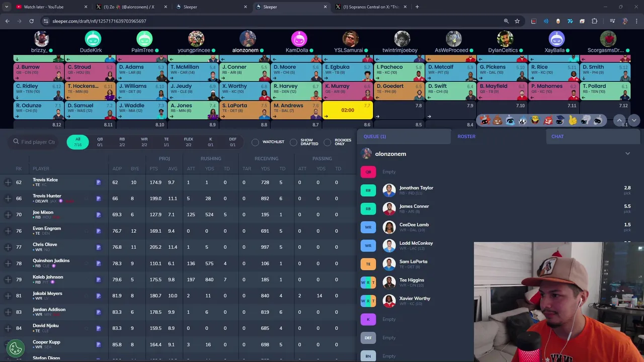Screen dimensions: 644x362
Task: Send the laughing crying emoji reaction
Action: pos(535,120)
